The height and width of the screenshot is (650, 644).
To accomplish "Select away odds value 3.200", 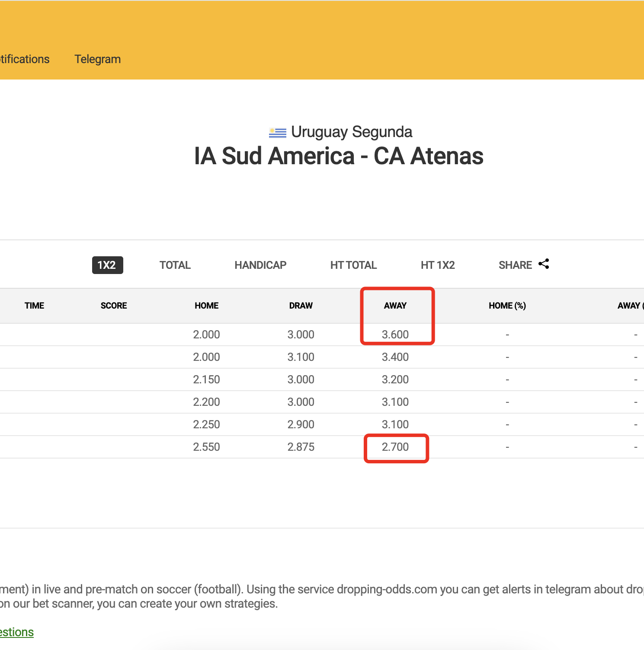I will click(x=395, y=379).
